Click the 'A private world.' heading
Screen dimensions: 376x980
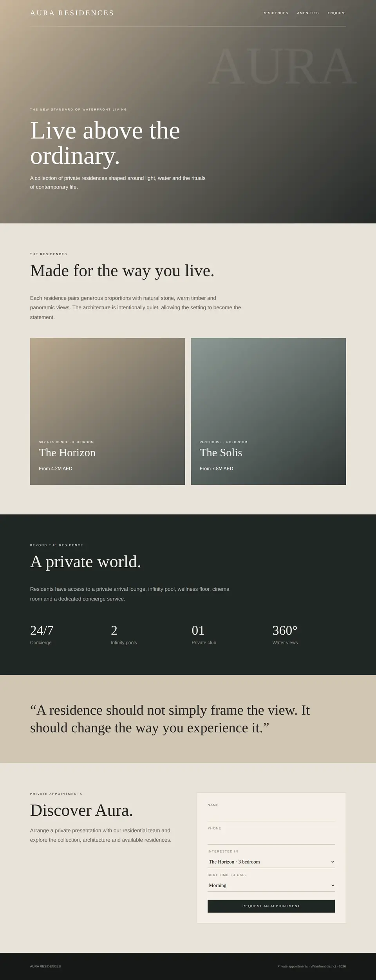[85, 562]
